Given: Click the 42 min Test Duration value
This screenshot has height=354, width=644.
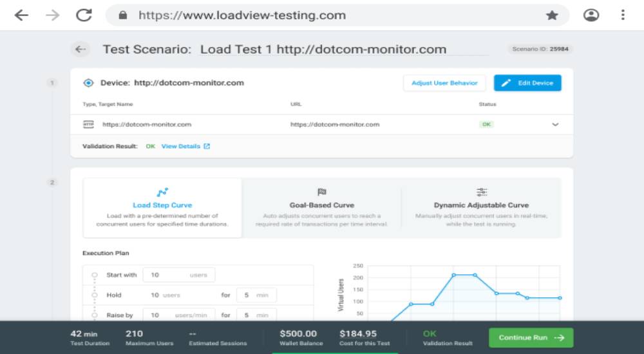Looking at the screenshot, I should tap(84, 333).
